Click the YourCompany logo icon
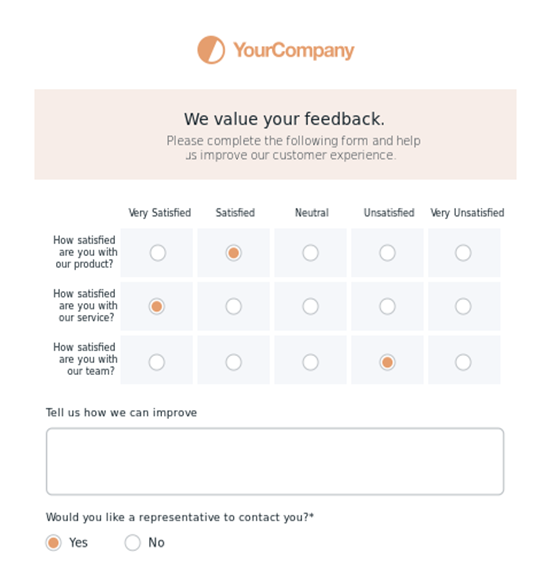 (211, 50)
